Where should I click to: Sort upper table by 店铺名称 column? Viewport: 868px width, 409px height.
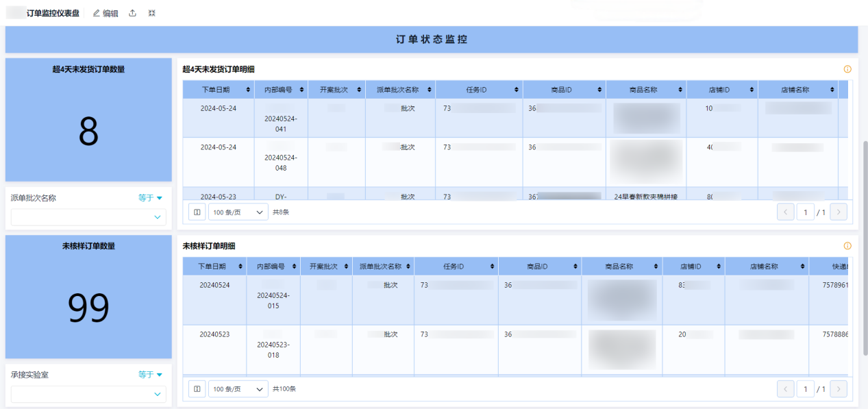click(x=832, y=90)
